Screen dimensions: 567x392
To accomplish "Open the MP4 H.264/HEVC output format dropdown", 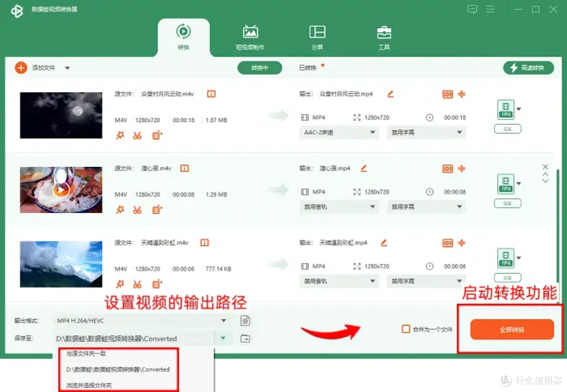I will pyautogui.click(x=142, y=321).
